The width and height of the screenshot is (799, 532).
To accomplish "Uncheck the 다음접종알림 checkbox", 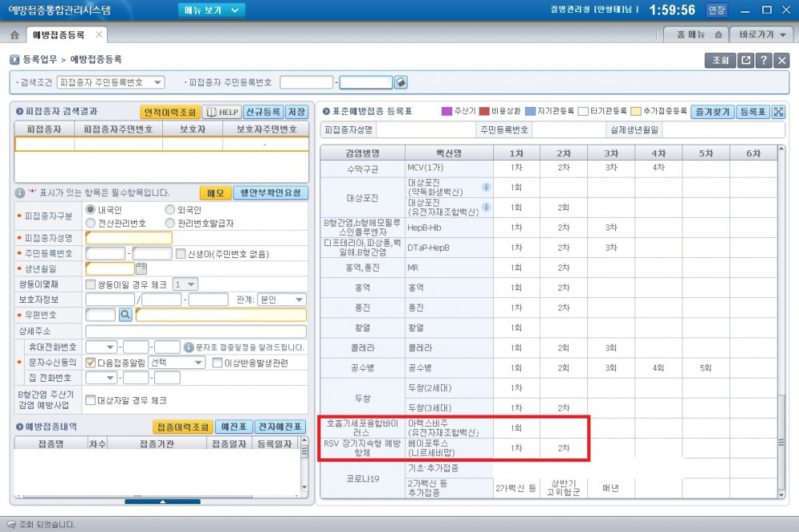I will click(x=91, y=363).
